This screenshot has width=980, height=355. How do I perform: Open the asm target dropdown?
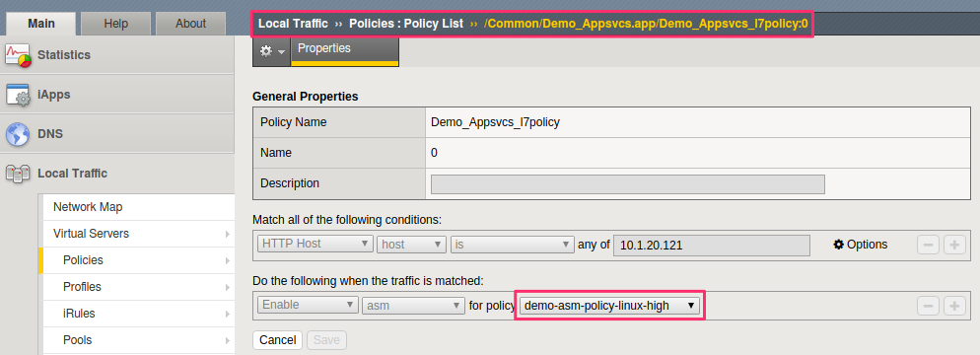(x=413, y=305)
